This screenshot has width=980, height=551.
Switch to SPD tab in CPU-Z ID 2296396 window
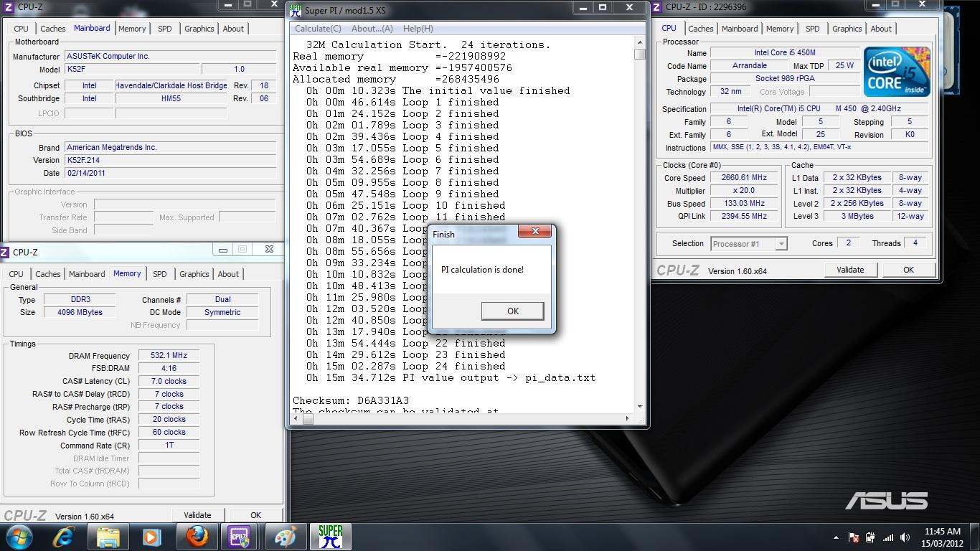coord(812,29)
